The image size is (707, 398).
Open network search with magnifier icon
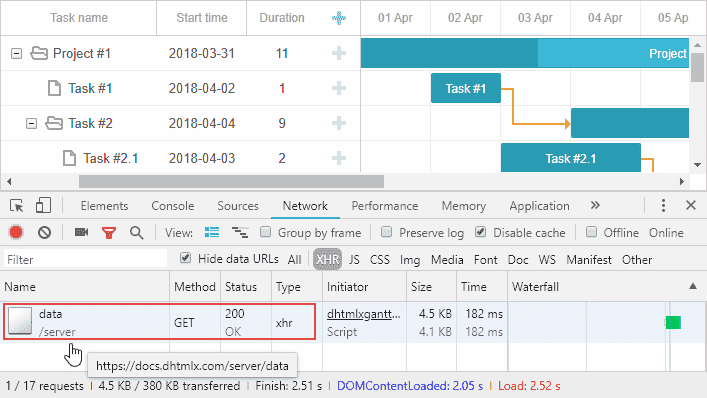click(137, 233)
